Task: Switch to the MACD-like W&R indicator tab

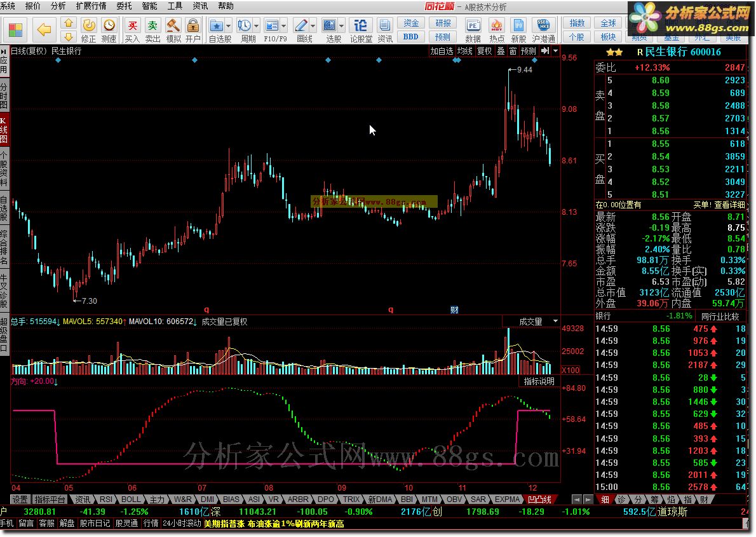Action: click(183, 500)
